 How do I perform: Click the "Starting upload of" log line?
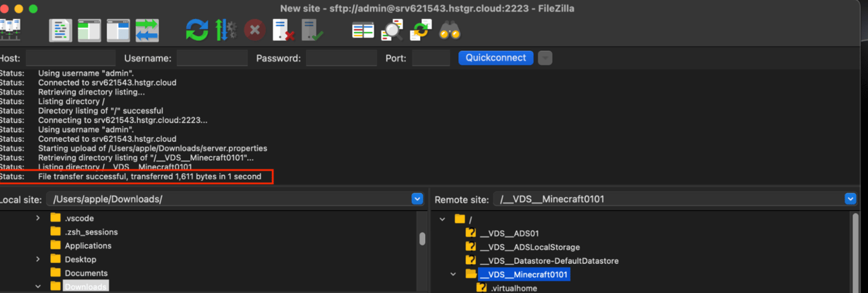tap(153, 149)
